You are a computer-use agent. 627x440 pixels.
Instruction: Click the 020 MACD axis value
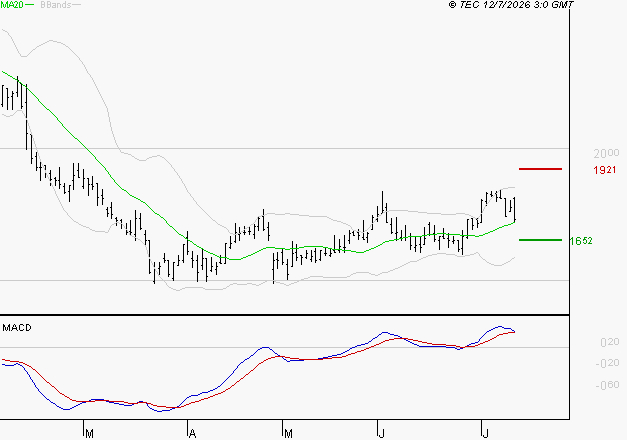[610, 342]
